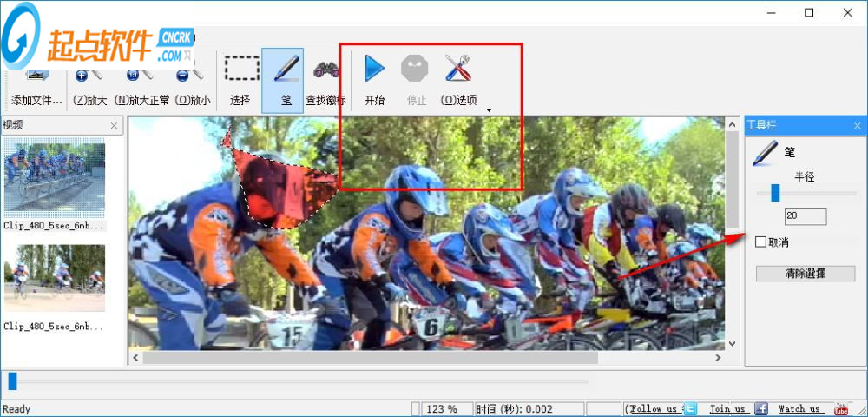Click the 时间 (秒): 0.002 status text
The image size is (868, 417).
[514, 409]
